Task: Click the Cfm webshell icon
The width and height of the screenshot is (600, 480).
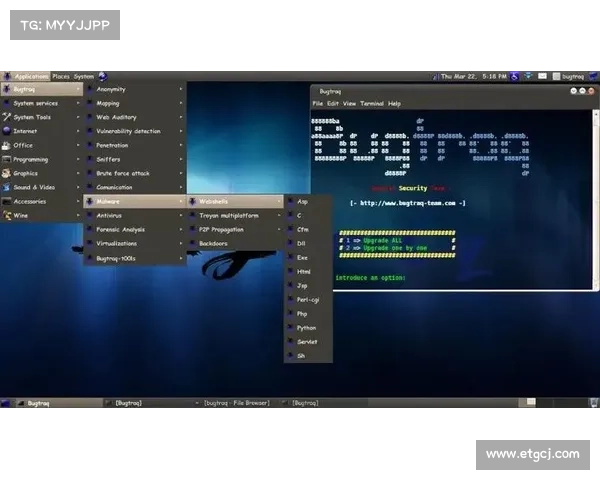Action: pos(290,230)
